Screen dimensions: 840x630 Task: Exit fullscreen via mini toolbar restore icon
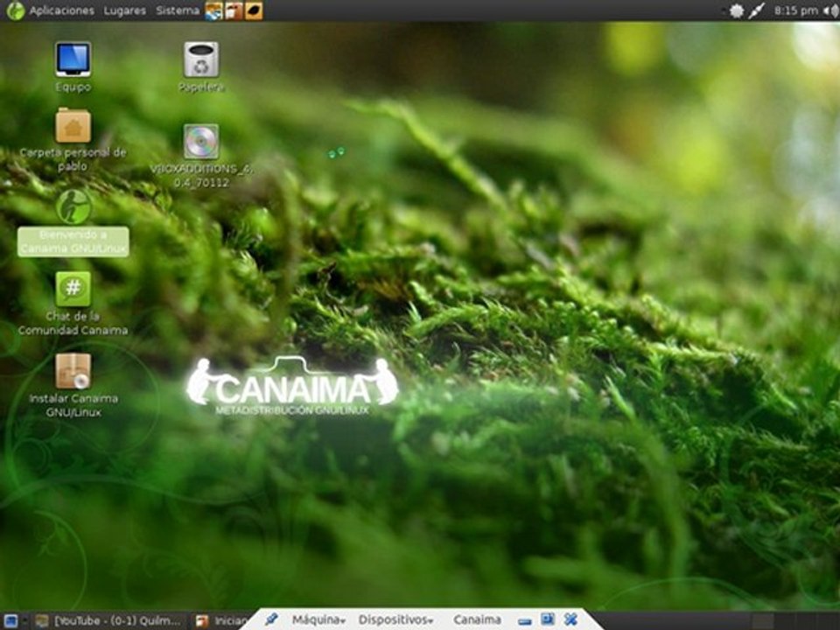coord(548,619)
